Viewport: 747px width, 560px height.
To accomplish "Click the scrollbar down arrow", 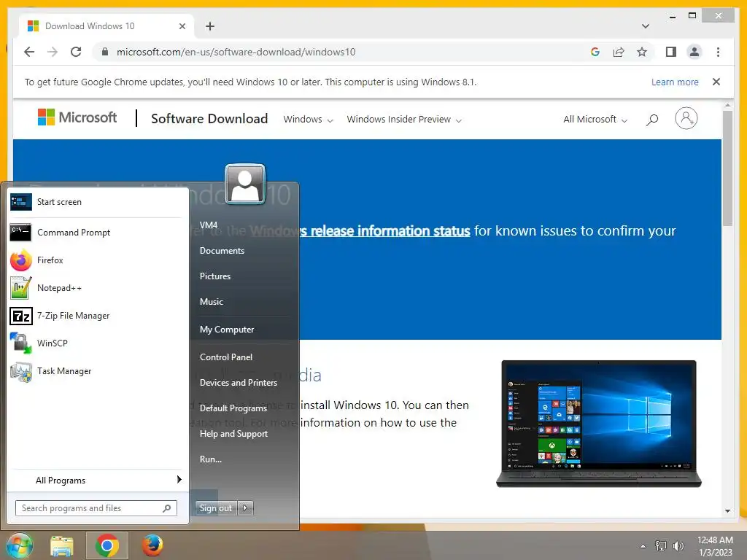I will [x=727, y=511].
